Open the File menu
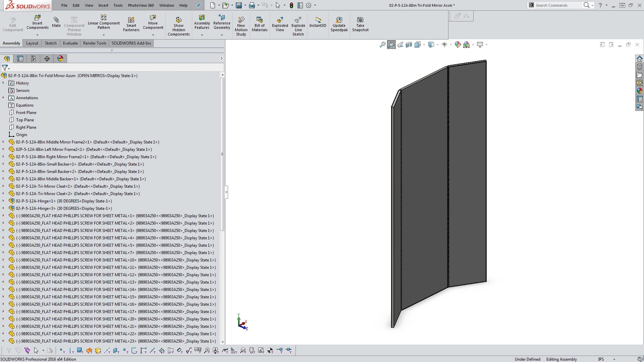Screen dimensions: 644x362 tap(64, 5)
